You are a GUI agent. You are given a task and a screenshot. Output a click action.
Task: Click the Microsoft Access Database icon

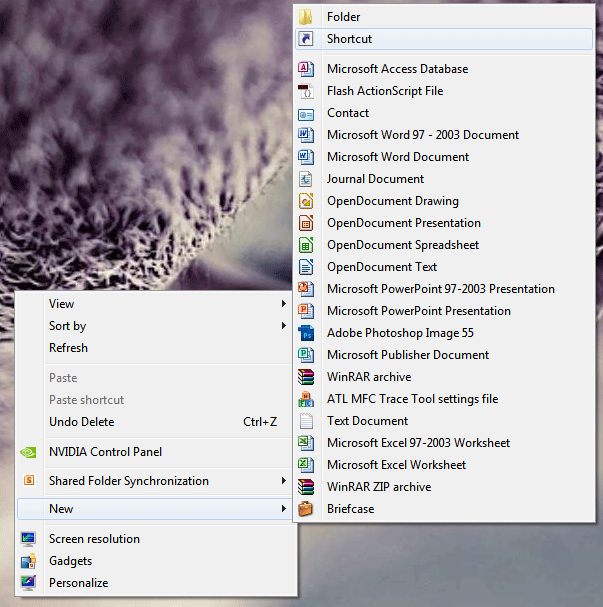(x=306, y=69)
